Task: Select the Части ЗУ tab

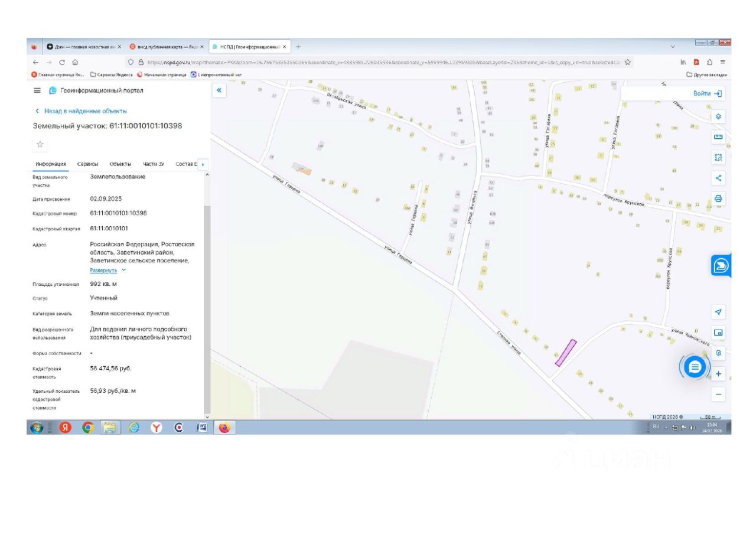Action: click(153, 164)
